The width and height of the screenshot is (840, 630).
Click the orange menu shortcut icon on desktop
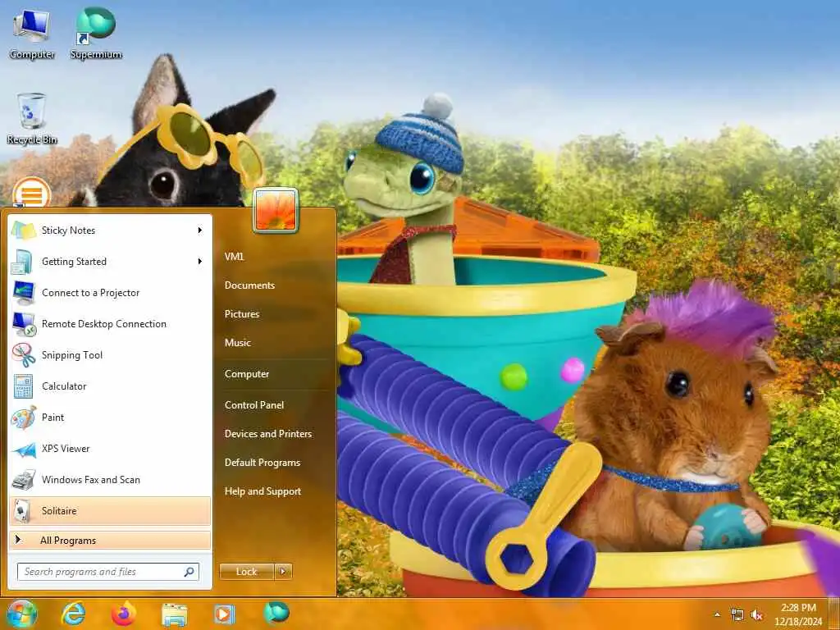point(32,193)
